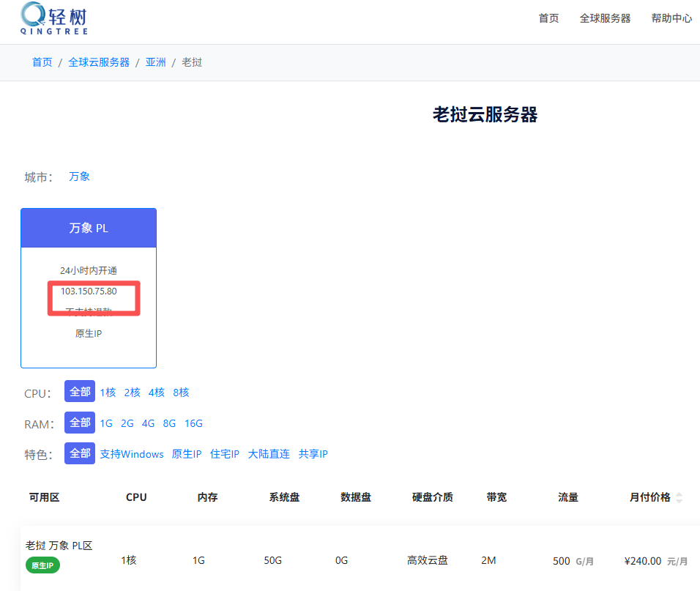Navigate to 亚洲 breadcrumb
Screen dimensions: 700x591
pos(155,62)
